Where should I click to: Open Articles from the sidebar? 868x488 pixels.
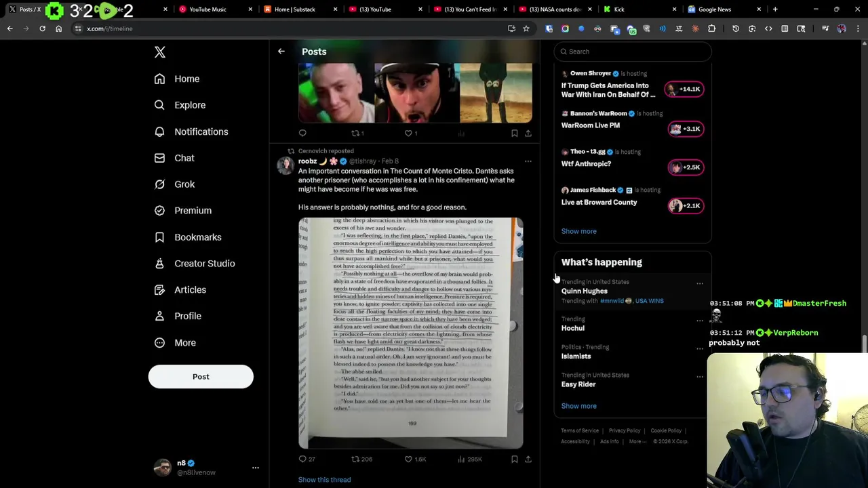(x=180, y=290)
